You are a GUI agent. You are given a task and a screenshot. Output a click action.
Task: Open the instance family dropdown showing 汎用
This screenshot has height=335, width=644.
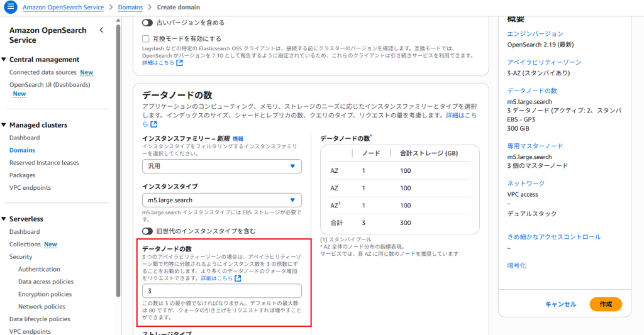[222, 167]
